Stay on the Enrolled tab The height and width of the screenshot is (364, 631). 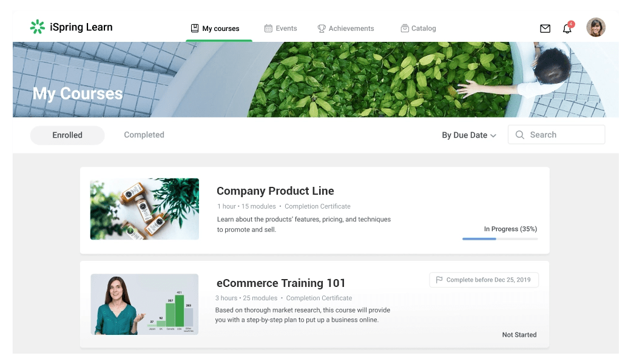click(67, 135)
